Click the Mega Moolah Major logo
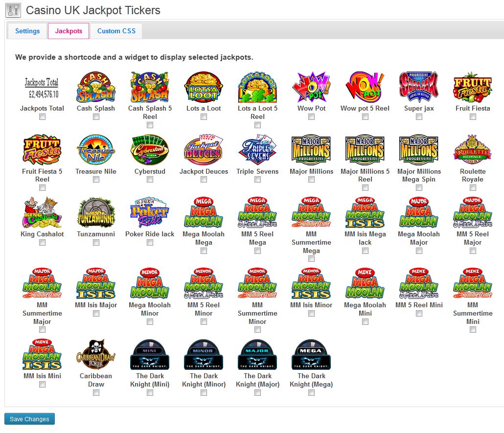This screenshot has width=504, height=433. [x=419, y=212]
